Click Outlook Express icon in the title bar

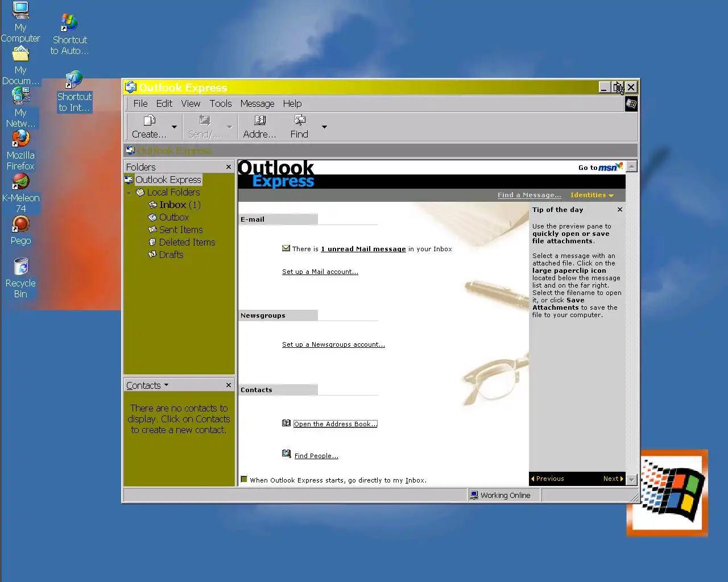131,87
